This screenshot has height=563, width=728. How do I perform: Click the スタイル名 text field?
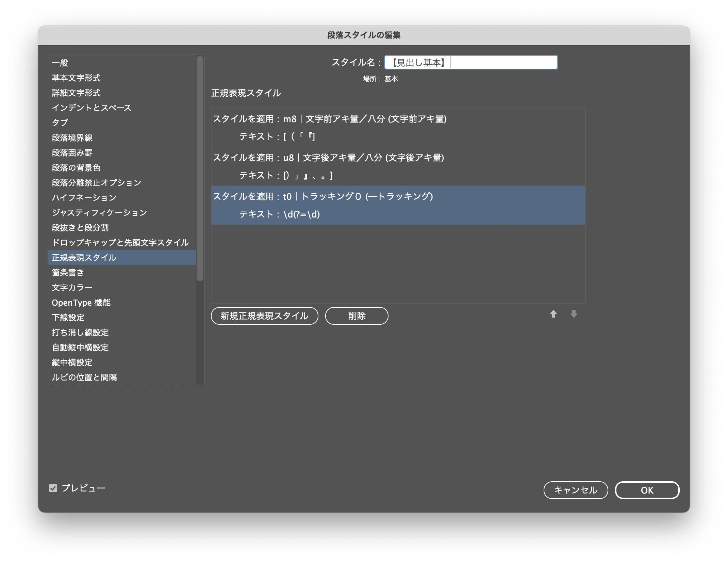471,63
